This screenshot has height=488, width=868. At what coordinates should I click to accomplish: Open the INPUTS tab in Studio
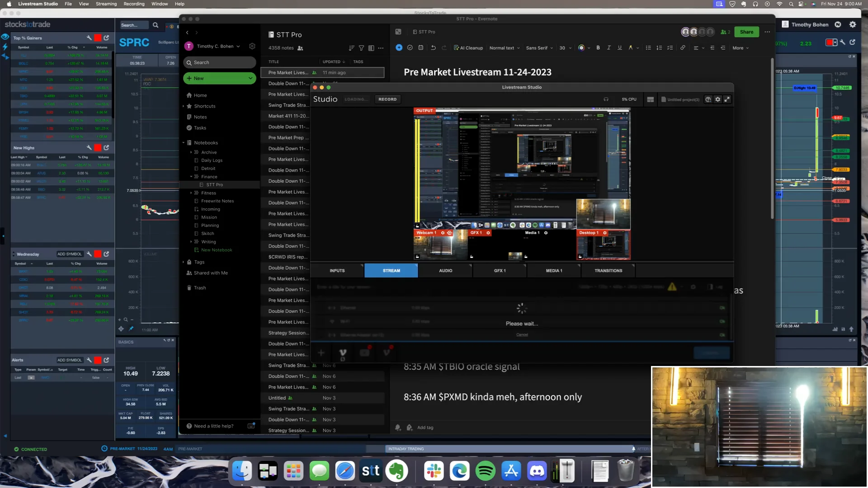(337, 271)
